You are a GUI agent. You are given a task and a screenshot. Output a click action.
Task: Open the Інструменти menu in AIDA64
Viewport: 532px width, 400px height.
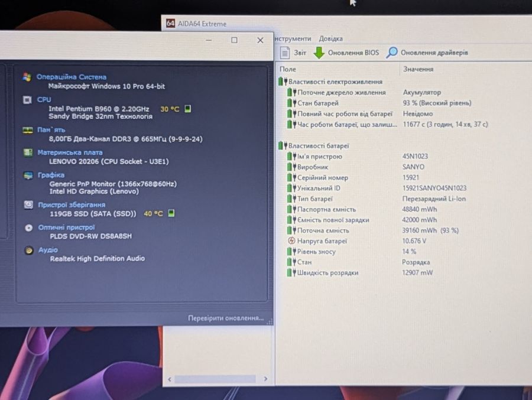pyautogui.click(x=293, y=38)
